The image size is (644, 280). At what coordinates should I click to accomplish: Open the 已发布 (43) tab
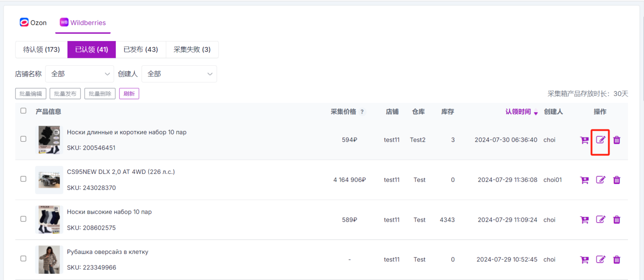pos(140,49)
